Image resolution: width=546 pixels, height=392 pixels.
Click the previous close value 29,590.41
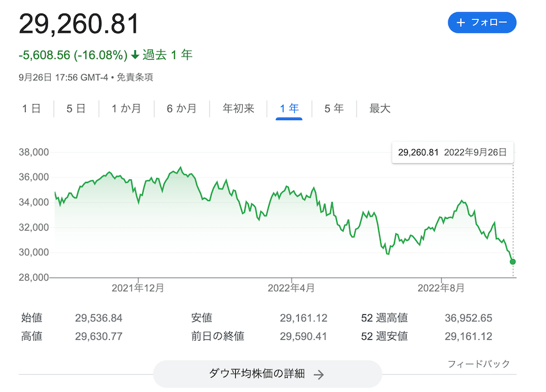tap(303, 337)
